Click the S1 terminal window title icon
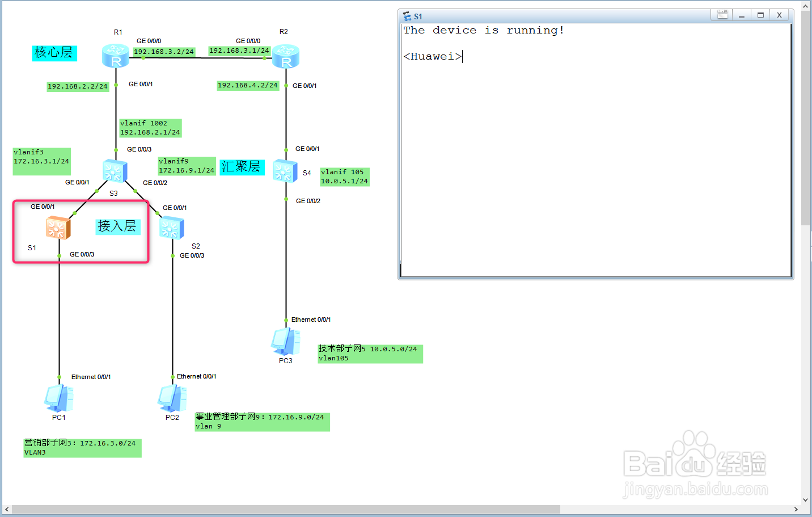Screen dimensions: 812x517 click(407, 16)
